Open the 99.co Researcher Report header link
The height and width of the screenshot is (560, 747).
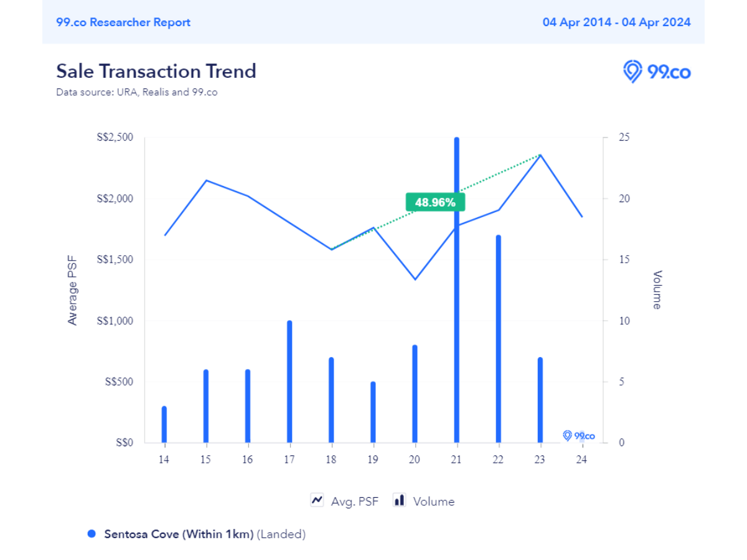[x=123, y=22]
